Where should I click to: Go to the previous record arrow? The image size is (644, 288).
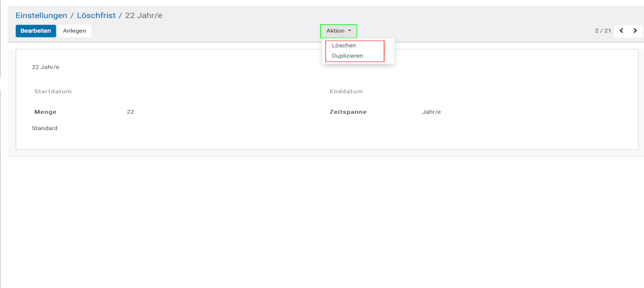621,31
